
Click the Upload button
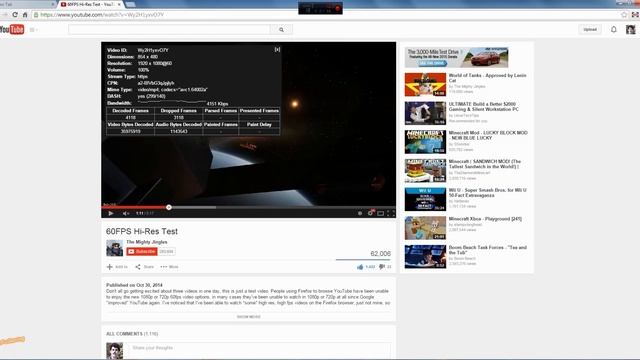590,29
